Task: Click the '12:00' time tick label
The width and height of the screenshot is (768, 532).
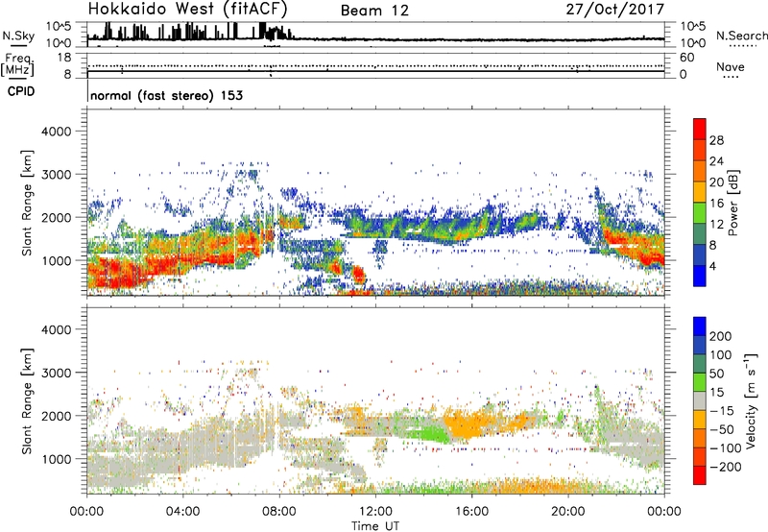Action: coord(375,512)
